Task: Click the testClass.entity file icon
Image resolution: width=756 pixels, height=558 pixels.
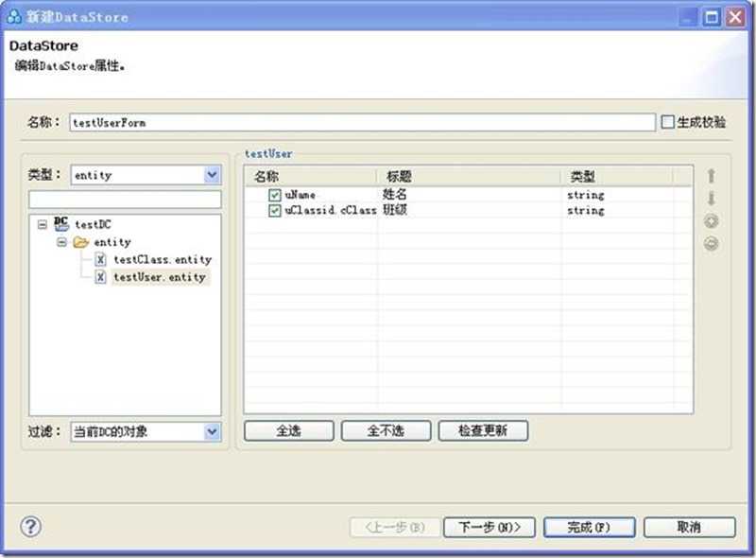Action: pyautogui.click(x=100, y=260)
